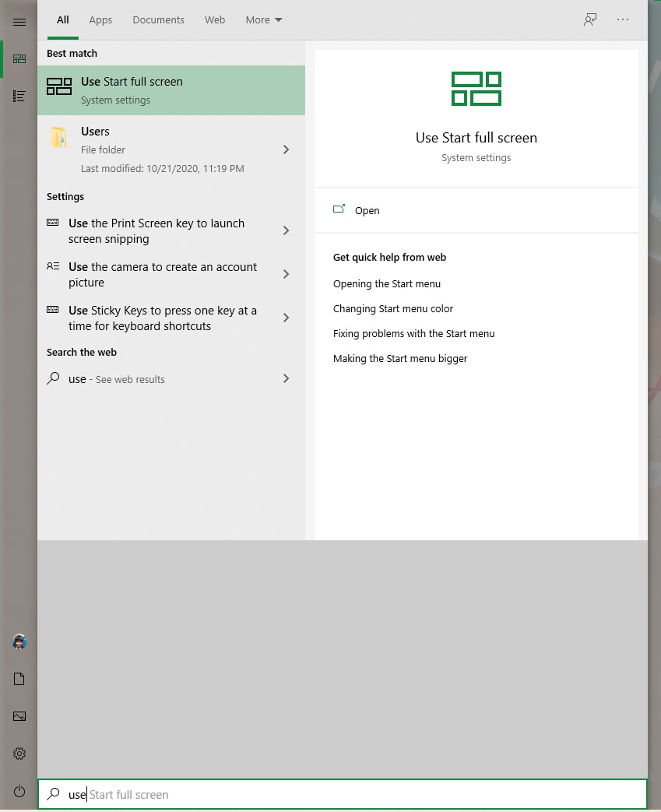Viewport: 661px width, 812px height.
Task: Select 'Use the camera to create an account picture'
Action: (171, 274)
